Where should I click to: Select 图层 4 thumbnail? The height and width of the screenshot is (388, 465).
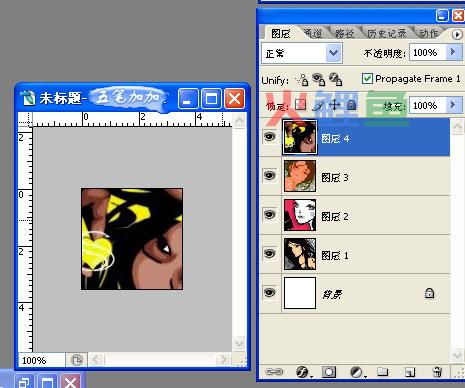click(300, 137)
